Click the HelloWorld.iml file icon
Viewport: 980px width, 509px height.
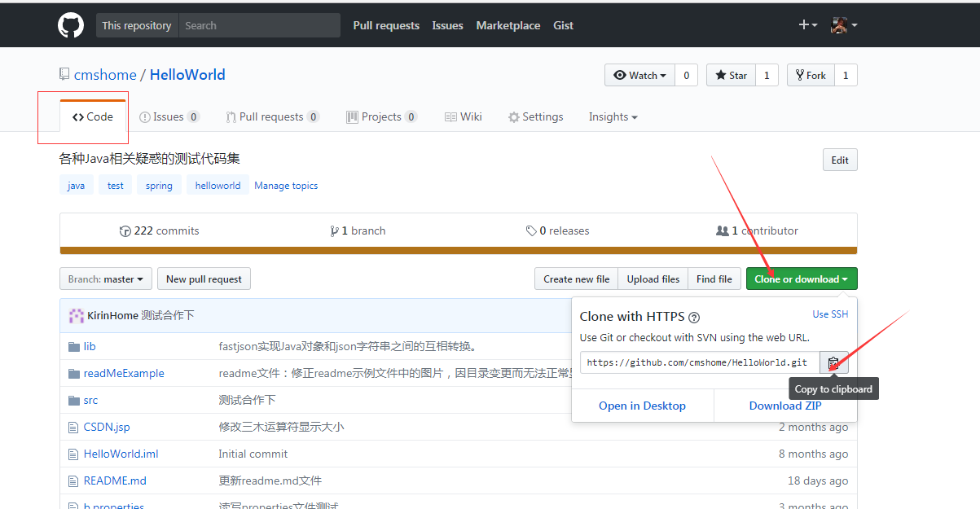pyautogui.click(x=73, y=454)
